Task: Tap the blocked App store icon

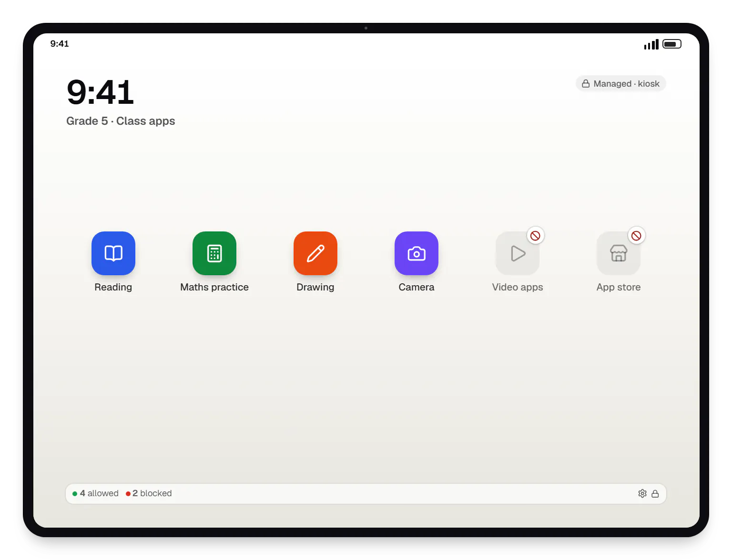Action: 619,253
